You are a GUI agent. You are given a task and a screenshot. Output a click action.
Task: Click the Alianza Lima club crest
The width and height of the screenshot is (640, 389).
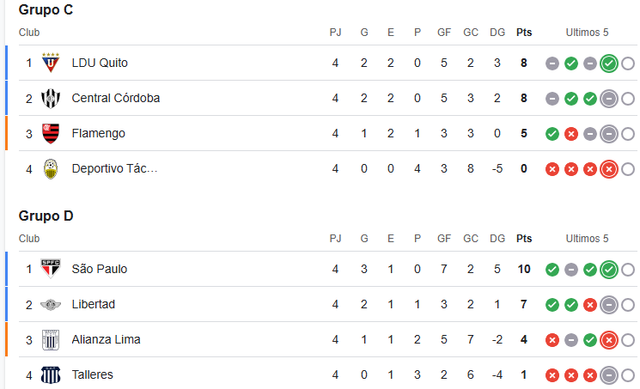[51, 340]
